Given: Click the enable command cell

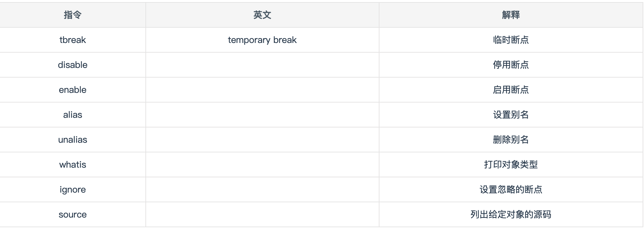Looking at the screenshot, I should tap(73, 90).
